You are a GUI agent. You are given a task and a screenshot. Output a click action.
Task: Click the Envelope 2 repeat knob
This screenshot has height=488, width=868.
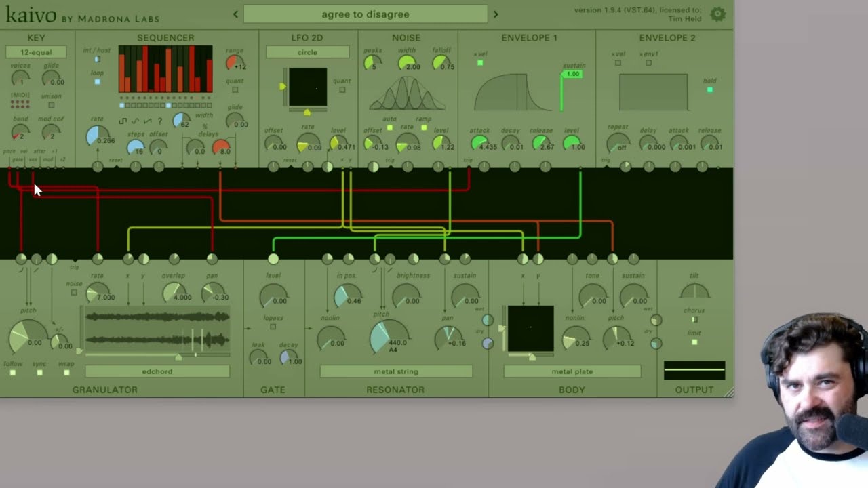coord(617,144)
